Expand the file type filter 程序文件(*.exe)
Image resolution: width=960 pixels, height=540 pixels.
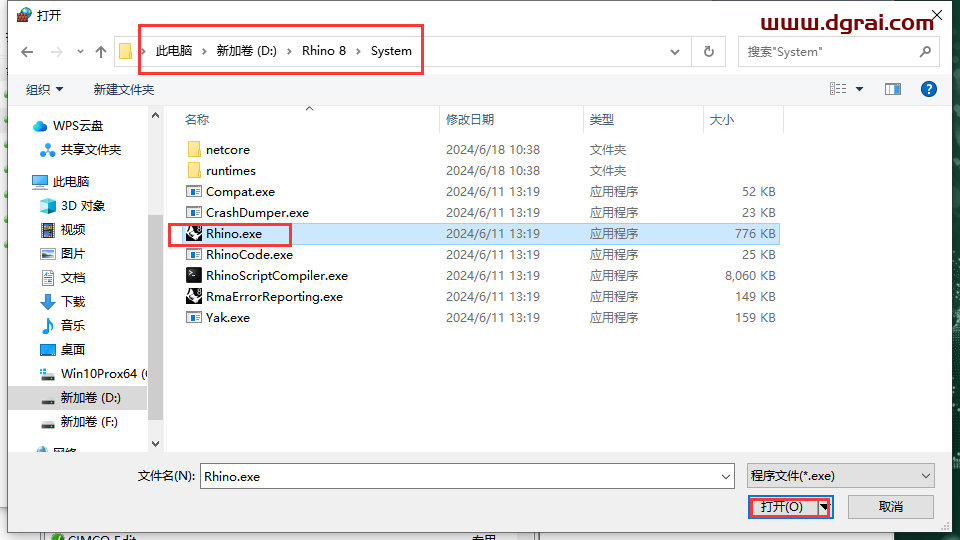click(x=840, y=476)
